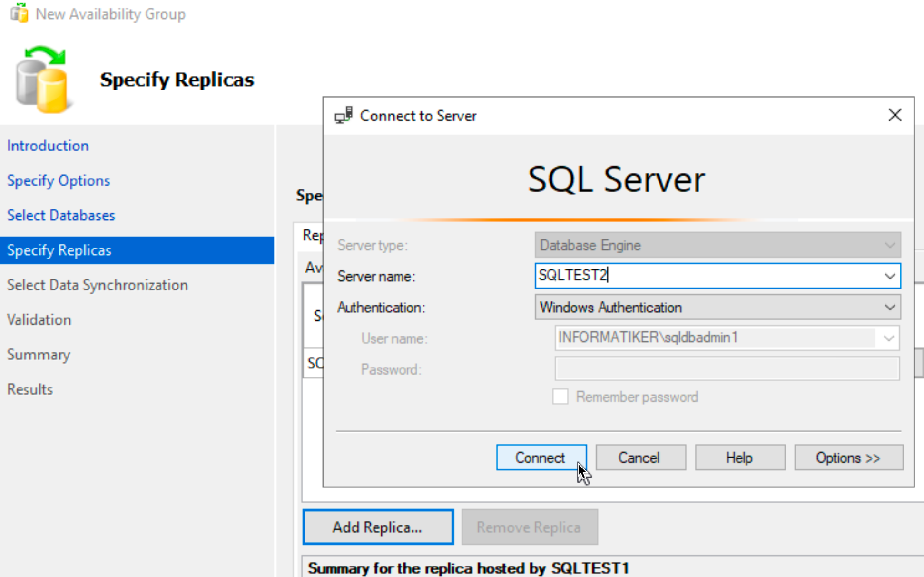Screen dimensions: 924x577
Task: Cancel the Connect to Server dialog
Action: [x=640, y=458]
